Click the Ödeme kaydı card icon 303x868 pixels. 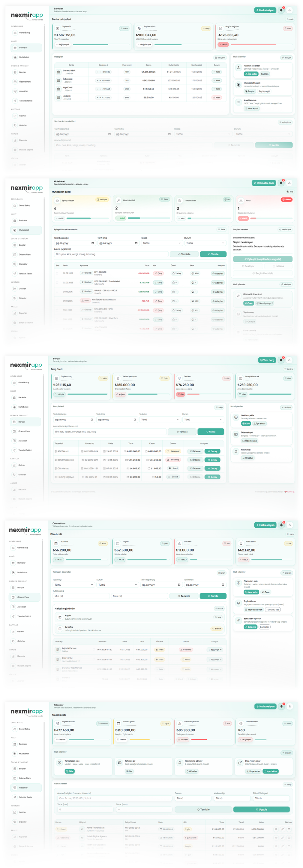236,434
